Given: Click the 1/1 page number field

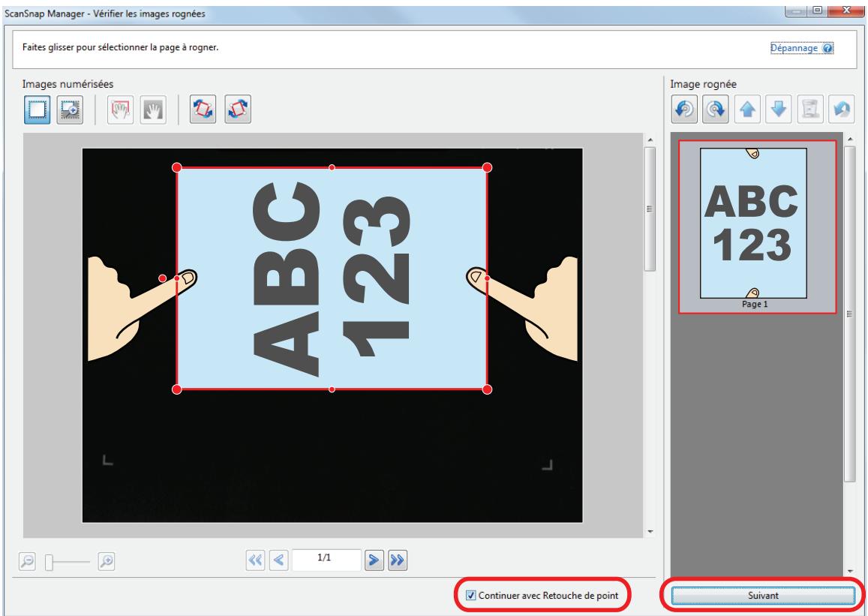Looking at the screenshot, I should [326, 559].
